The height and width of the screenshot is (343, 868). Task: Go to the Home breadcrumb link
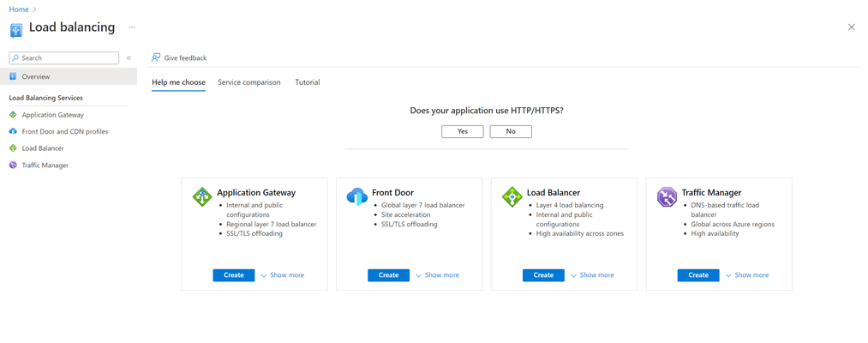click(x=19, y=9)
